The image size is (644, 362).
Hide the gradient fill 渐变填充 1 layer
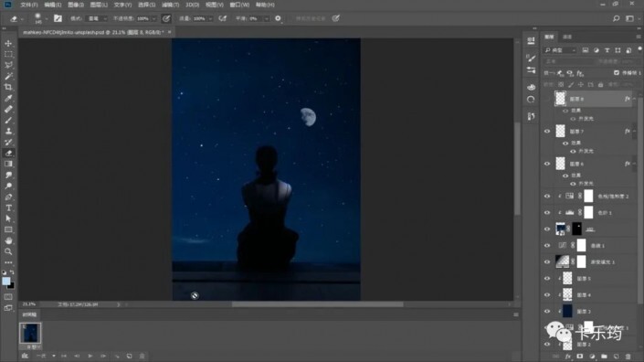tap(547, 262)
